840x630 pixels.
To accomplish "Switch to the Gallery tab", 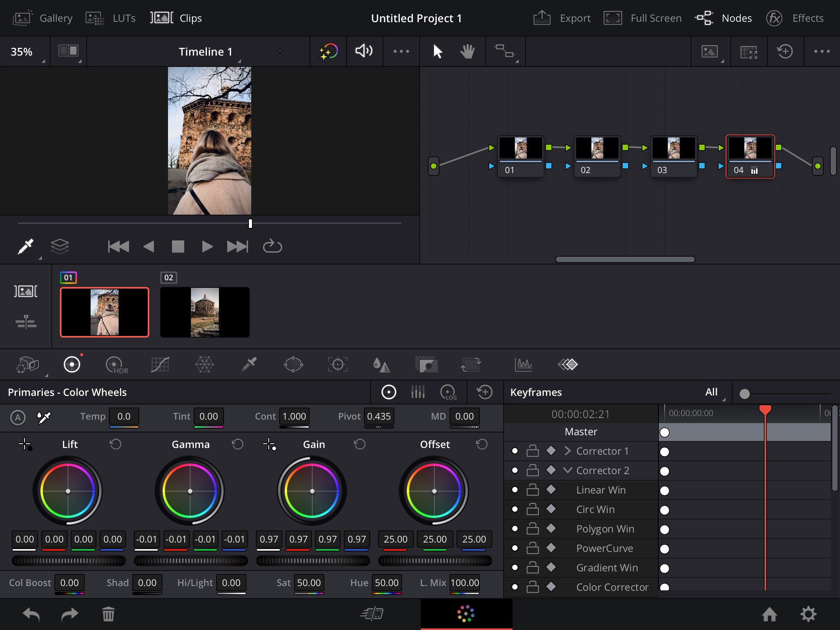I will pos(56,18).
